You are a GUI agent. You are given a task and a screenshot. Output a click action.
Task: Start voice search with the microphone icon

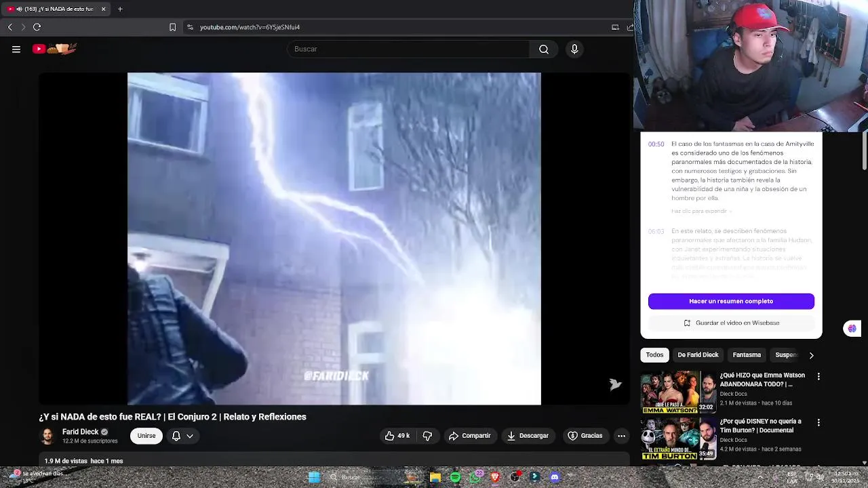[574, 49]
